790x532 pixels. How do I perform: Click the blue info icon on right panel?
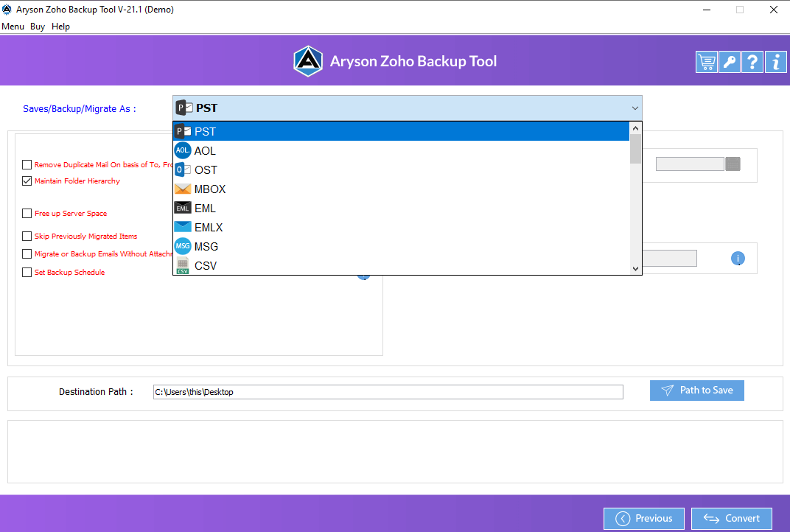(x=738, y=259)
